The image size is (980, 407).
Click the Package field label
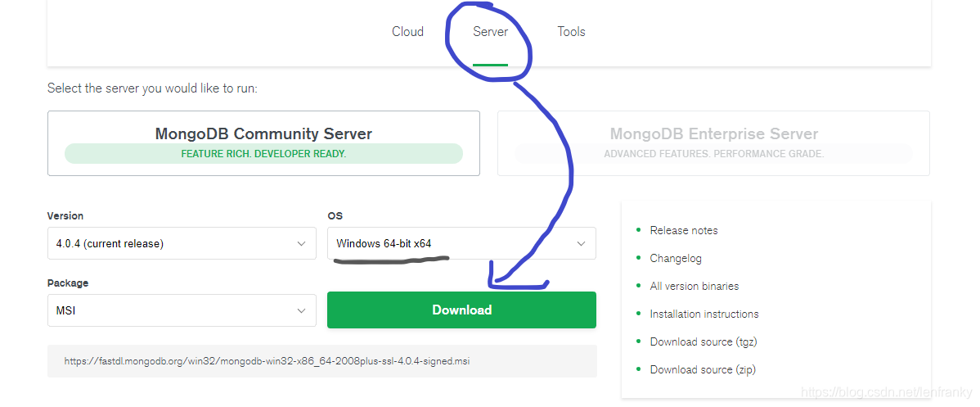point(68,283)
